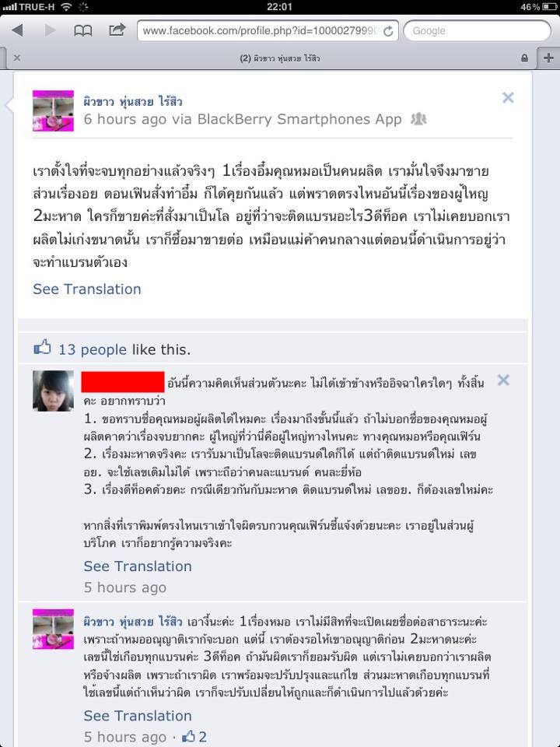Reload the page with refresh icon

point(388,31)
